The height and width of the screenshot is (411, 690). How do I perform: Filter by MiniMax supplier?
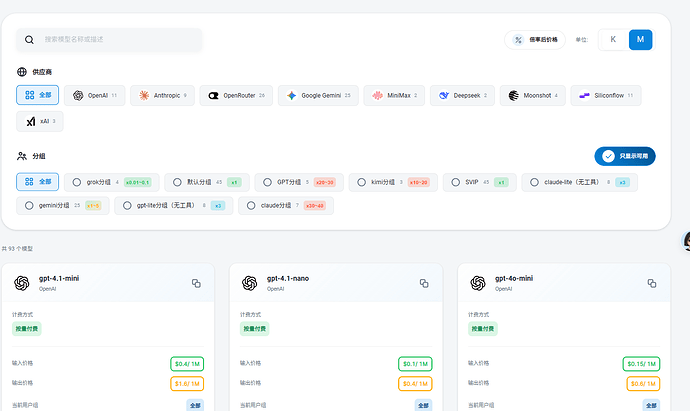[394, 95]
